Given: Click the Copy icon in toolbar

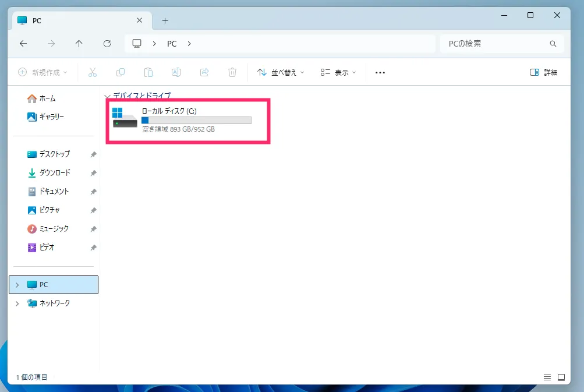Looking at the screenshot, I should point(121,72).
